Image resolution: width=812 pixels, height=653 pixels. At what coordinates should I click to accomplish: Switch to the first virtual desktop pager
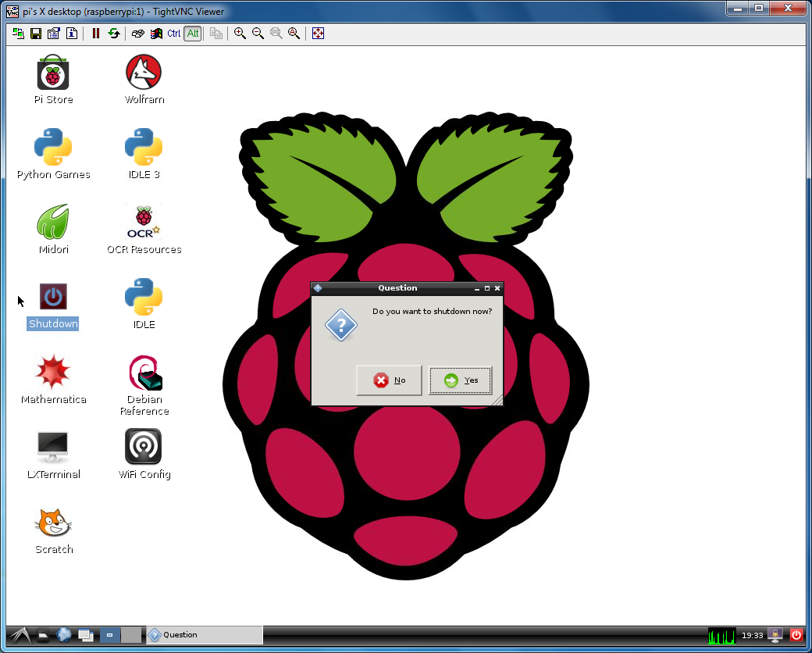(110, 635)
